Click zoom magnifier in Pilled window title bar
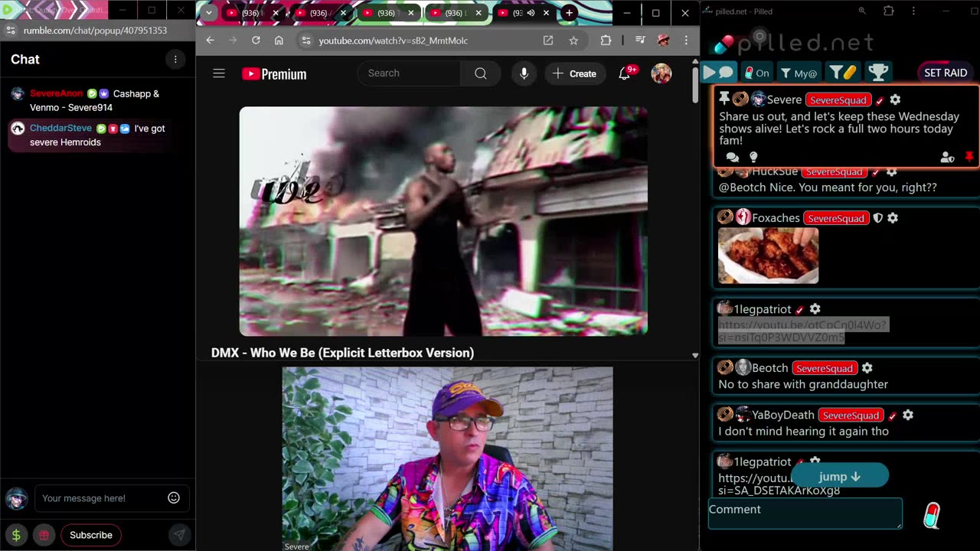This screenshot has width=980, height=551. pos(862,11)
